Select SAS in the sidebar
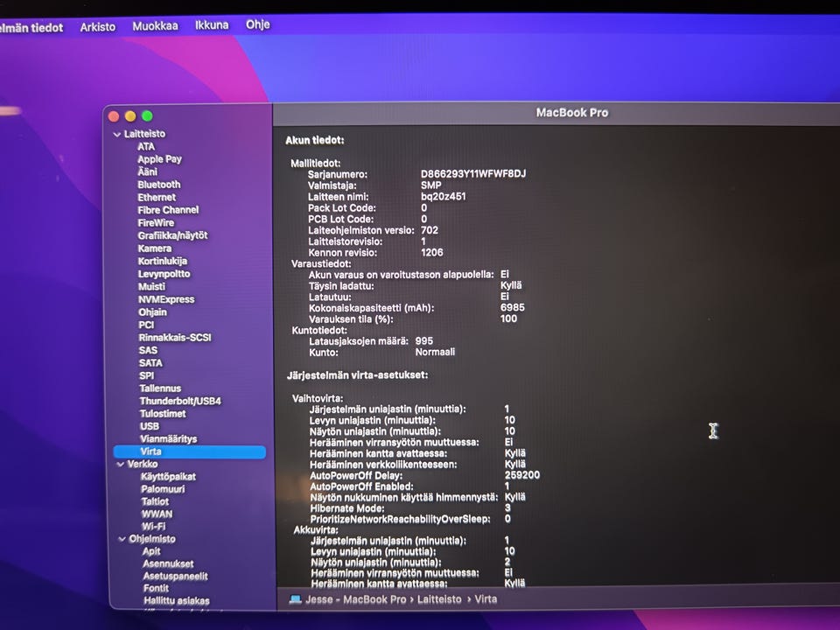Viewport: 840px width, 630px height. pos(148,350)
